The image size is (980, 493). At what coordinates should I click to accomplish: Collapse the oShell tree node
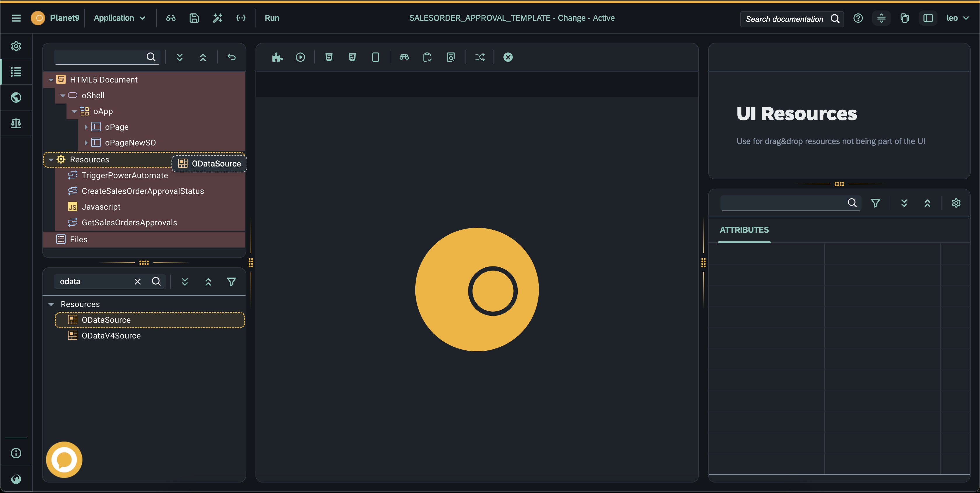coord(63,96)
